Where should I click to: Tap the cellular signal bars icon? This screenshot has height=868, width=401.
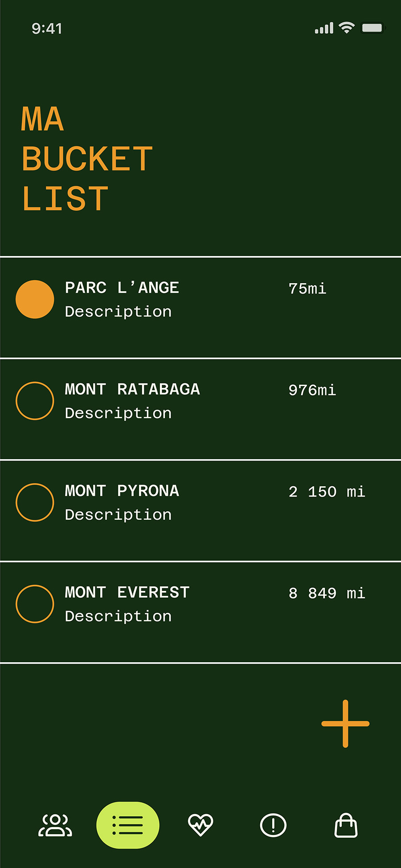pos(324,28)
